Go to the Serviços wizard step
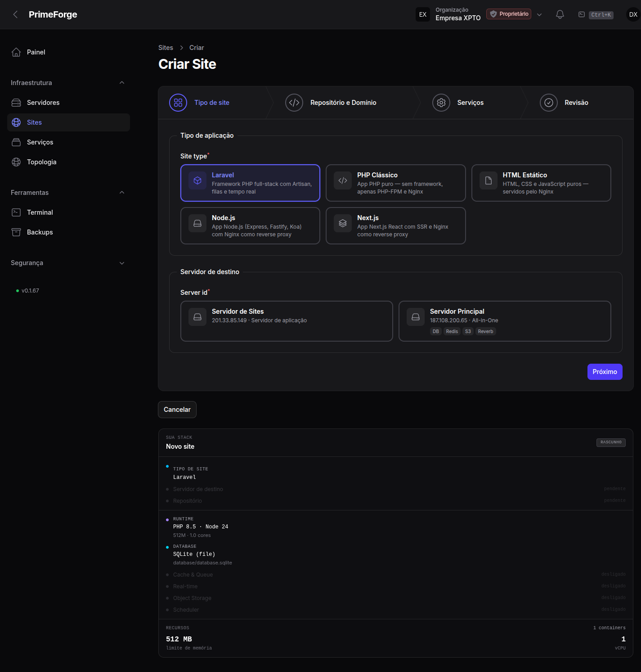Screen dimensions: 641x672 pyautogui.click(x=470, y=103)
